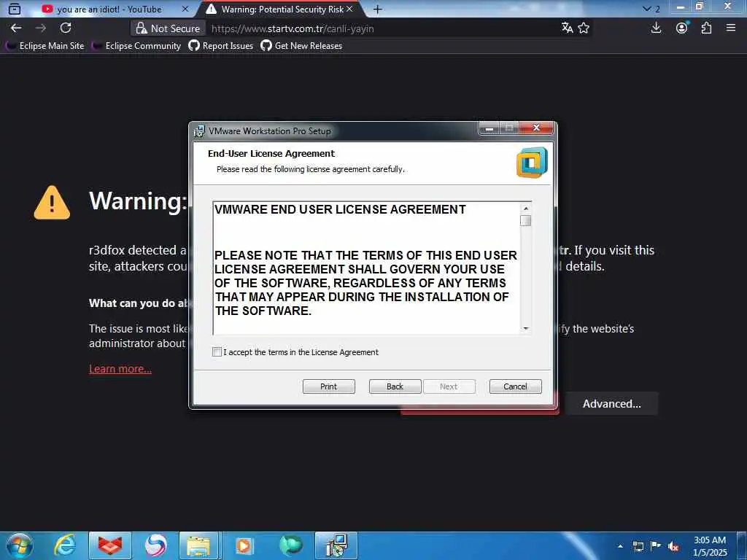
Task: Open the Action Center flag icon
Action: point(656,546)
